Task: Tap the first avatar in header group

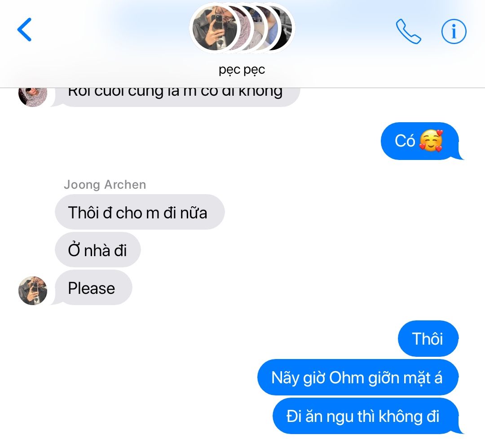Action: [x=215, y=28]
